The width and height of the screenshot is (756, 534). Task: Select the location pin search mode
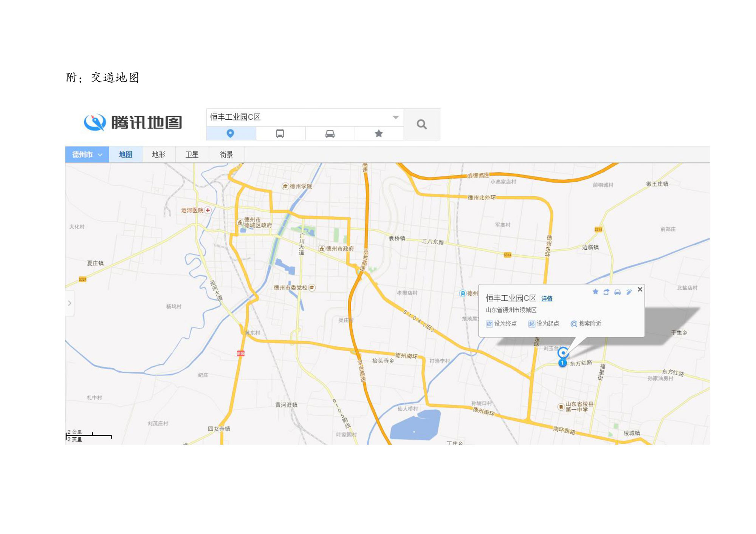click(230, 134)
